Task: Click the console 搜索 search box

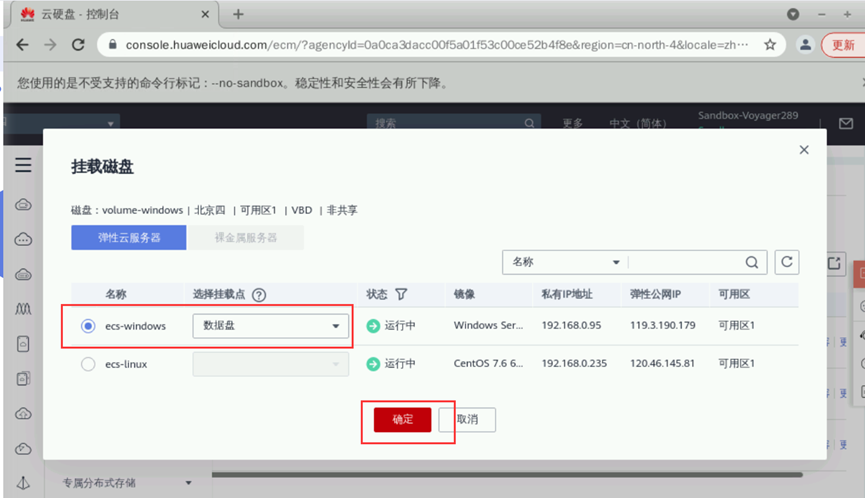Action: 453,123
